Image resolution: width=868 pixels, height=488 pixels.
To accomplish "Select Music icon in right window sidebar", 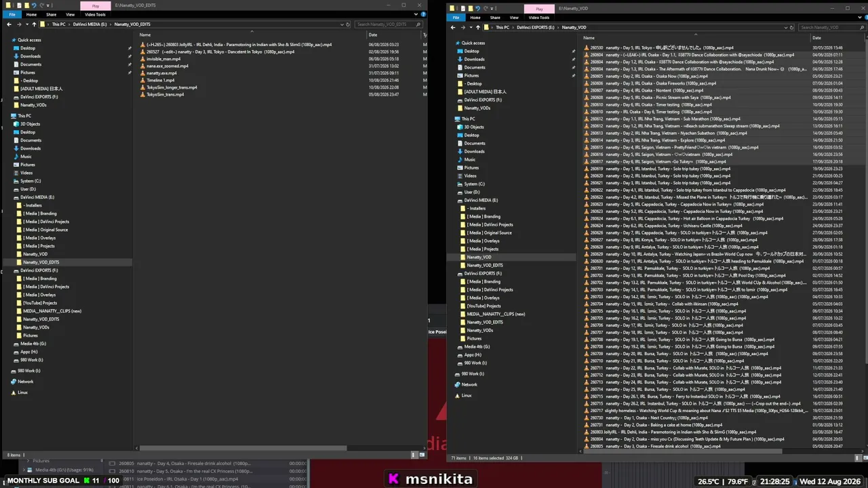I will click(460, 159).
